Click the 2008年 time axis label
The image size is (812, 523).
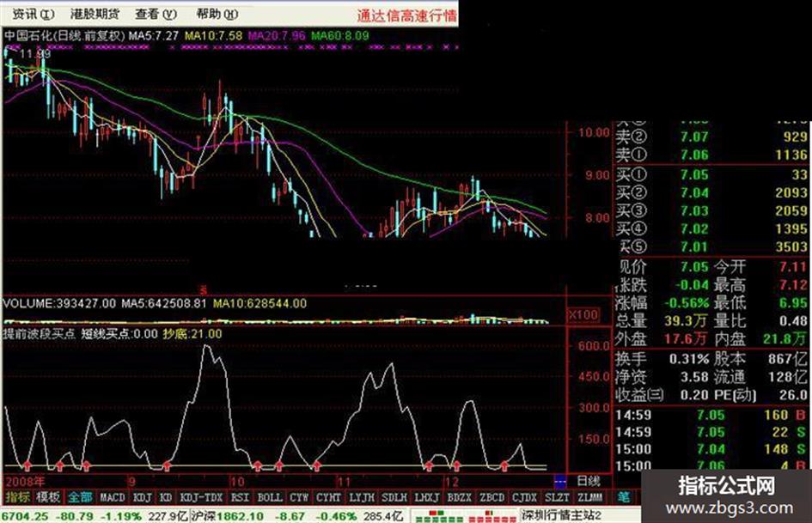pos(25,482)
